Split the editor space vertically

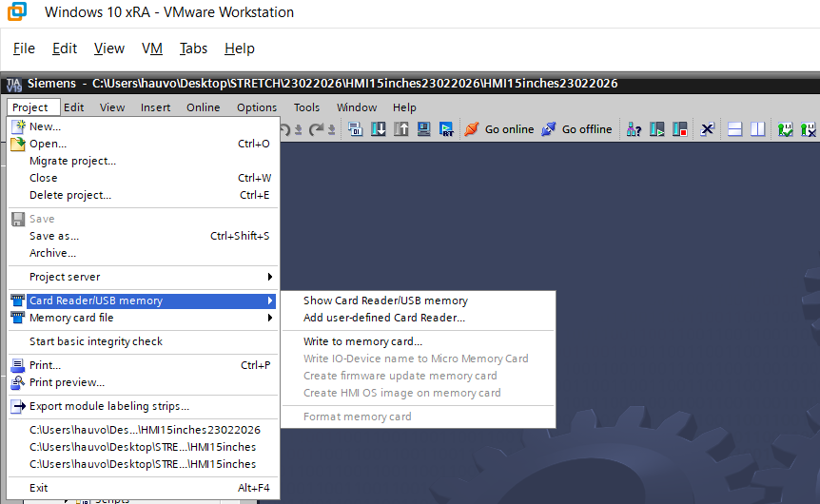(x=758, y=129)
